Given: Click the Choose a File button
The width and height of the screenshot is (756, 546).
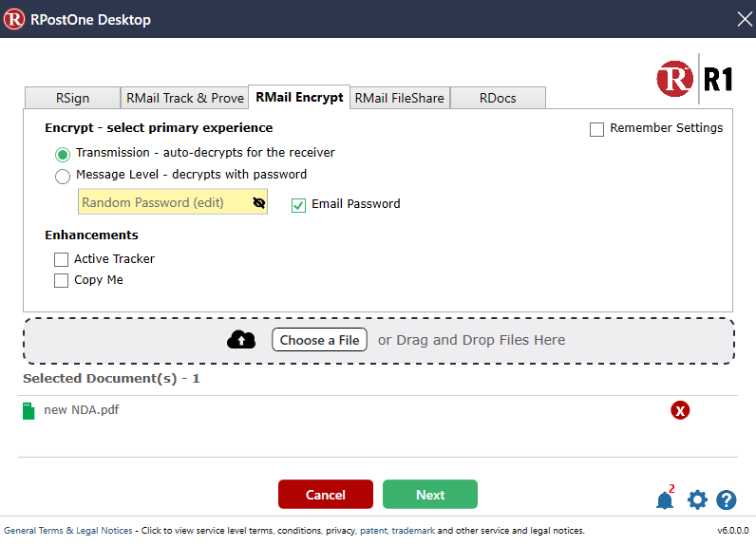Looking at the screenshot, I should [x=319, y=340].
